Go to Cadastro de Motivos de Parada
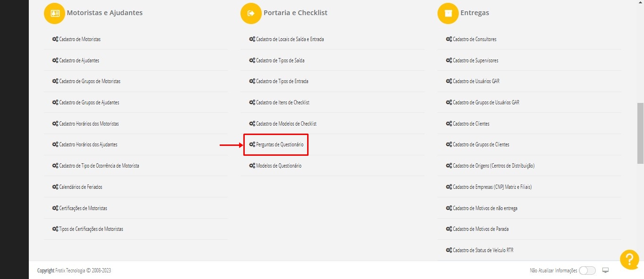The height and width of the screenshot is (279, 644). point(481,229)
